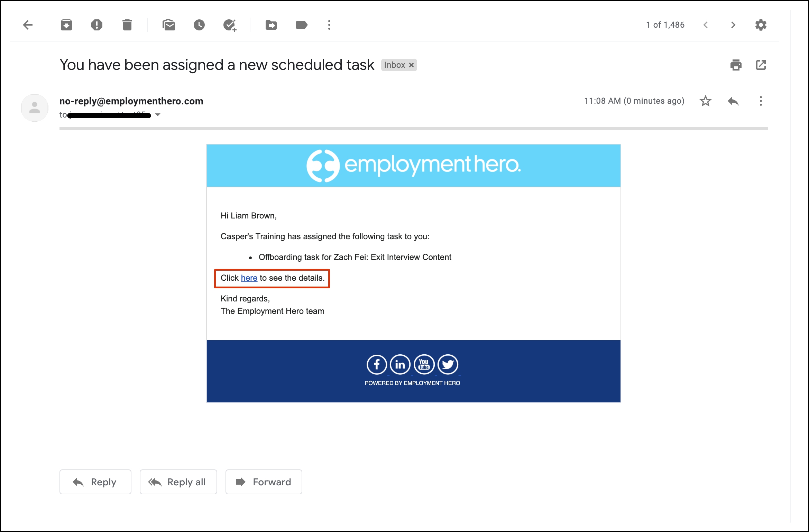809x532 pixels.
Task: Delete this email with the trash icon
Action: pos(127,25)
